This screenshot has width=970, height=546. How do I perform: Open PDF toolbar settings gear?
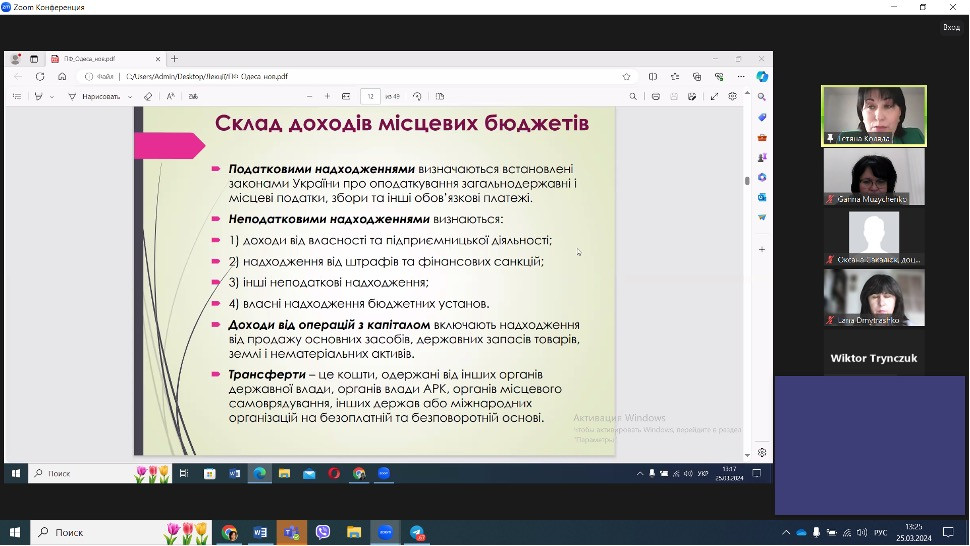732,96
